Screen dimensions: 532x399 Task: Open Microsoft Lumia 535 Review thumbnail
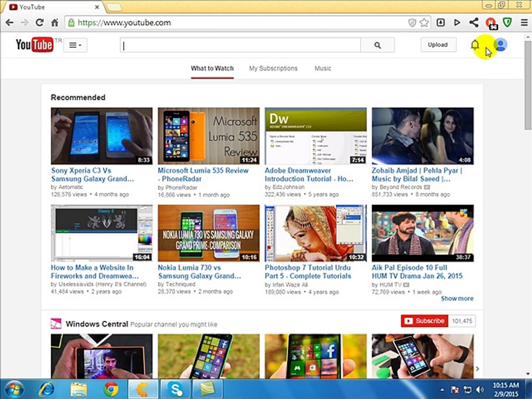point(209,136)
